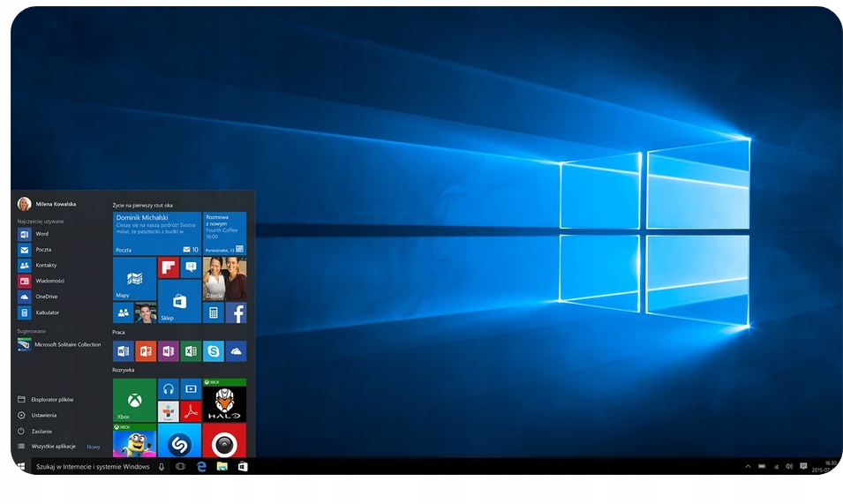Viewport: 843px width, 504px height.
Task: Open Ustawienia settings entry
Action: click(37, 416)
